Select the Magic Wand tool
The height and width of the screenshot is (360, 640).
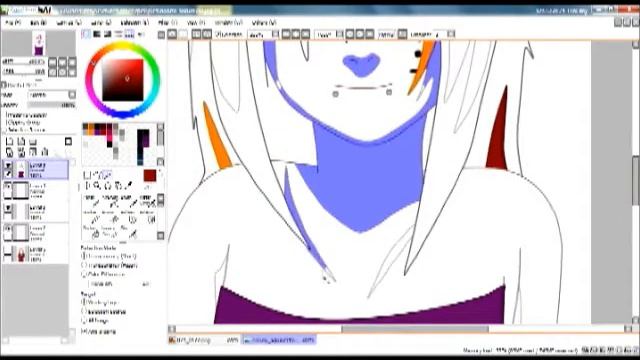coord(107,175)
